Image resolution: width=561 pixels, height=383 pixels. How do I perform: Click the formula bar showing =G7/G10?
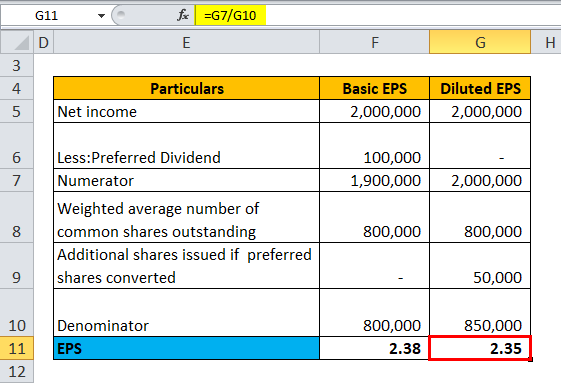(x=378, y=15)
